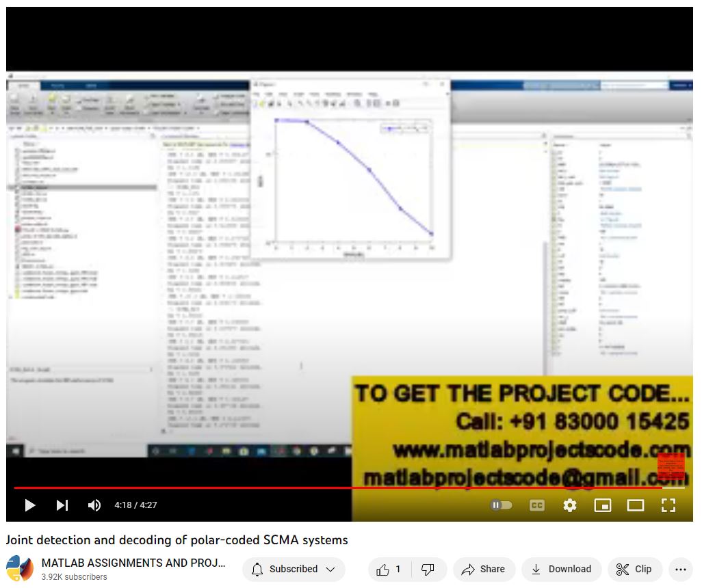
Task: Skip to the next video
Action: pyautogui.click(x=62, y=505)
